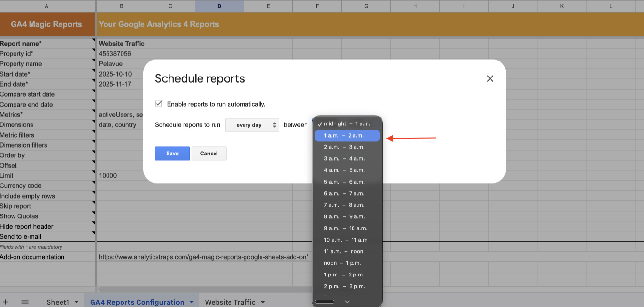Select noon – 1 p.m. option
The height and width of the screenshot is (307, 644).
347,263
